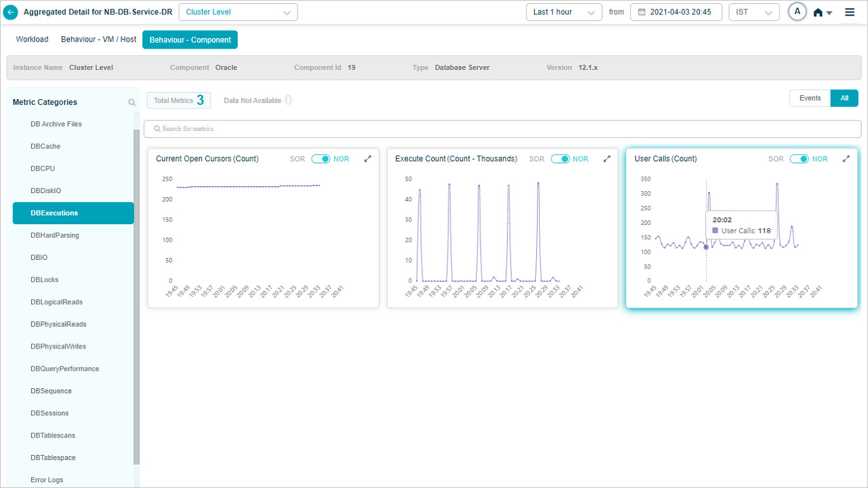
Task: Open the IST timezone dropdown
Action: (753, 12)
